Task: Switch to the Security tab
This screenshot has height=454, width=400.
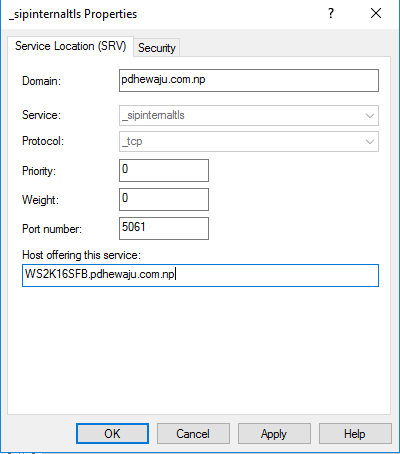Action: coord(156,48)
